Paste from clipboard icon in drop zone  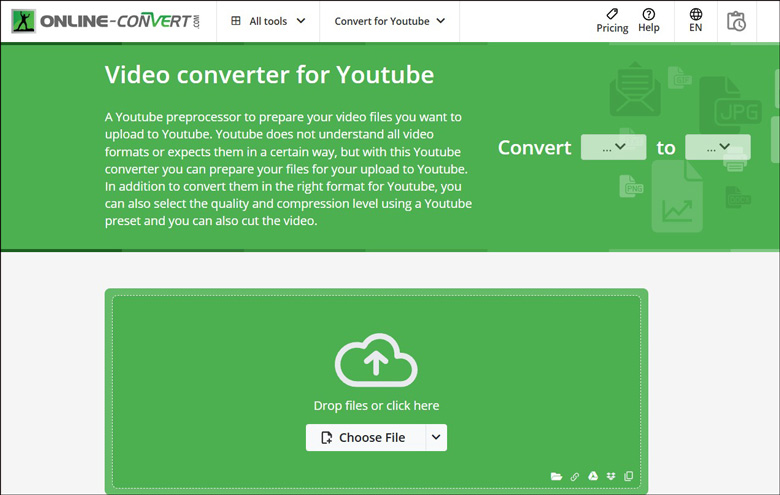pyautogui.click(x=629, y=476)
